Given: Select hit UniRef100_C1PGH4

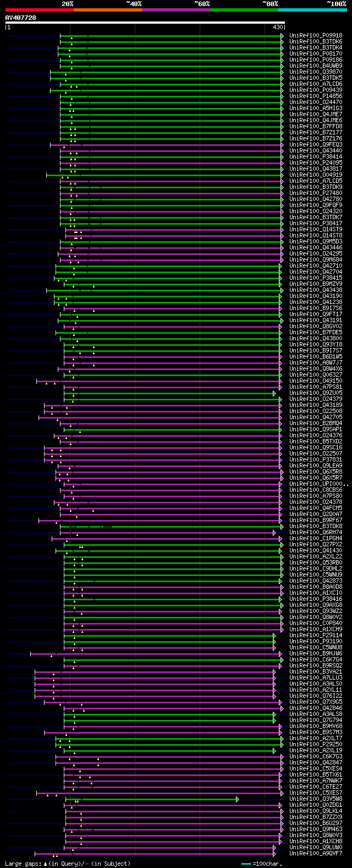Looking at the screenshot, I should tap(316, 538).
